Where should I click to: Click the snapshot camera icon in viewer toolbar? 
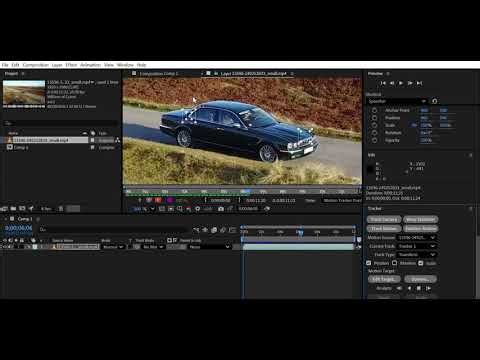221,209
